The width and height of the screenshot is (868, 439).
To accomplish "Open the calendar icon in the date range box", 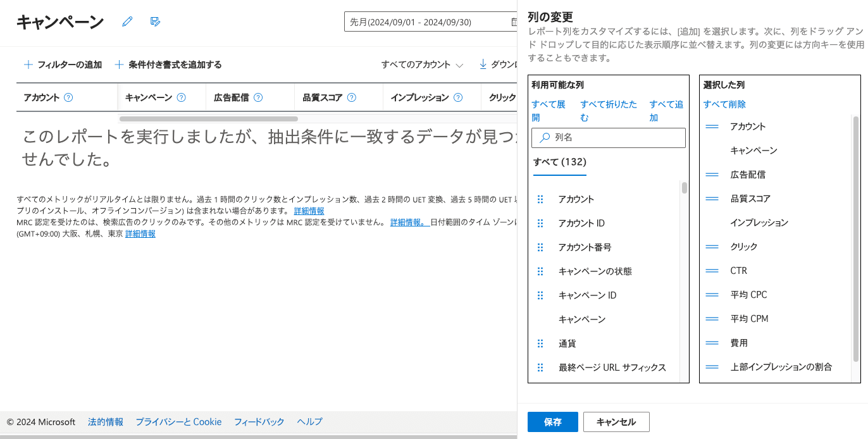I will 514,22.
